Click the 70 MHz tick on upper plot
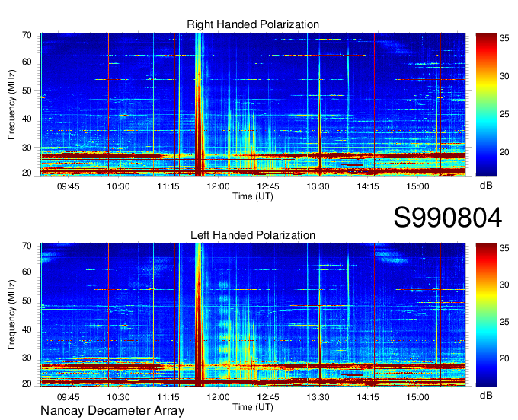This screenshot has height=420, width=518. click(27, 35)
